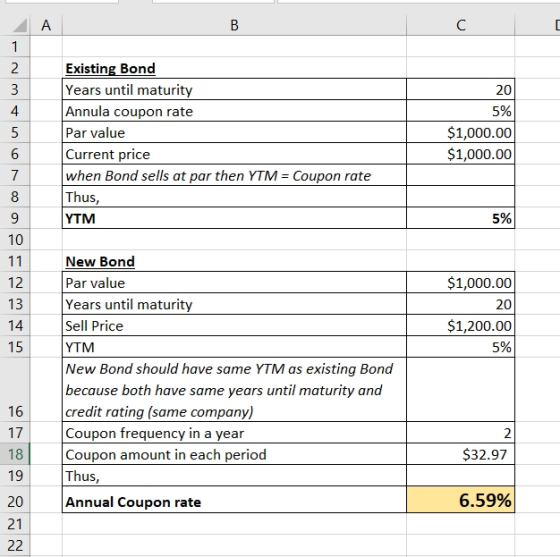This screenshot has width=560, height=557.
Task: Select row 17 header
Action: pos(15,433)
